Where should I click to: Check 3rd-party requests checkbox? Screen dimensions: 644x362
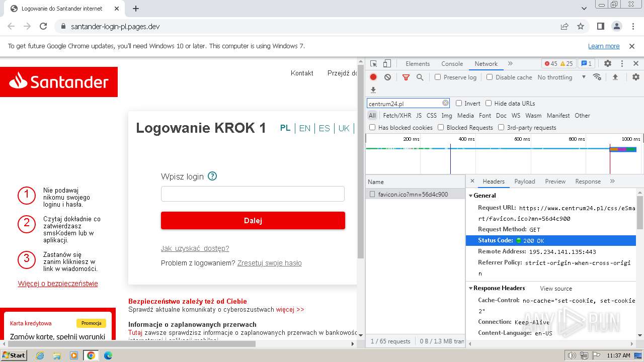pos(501,128)
